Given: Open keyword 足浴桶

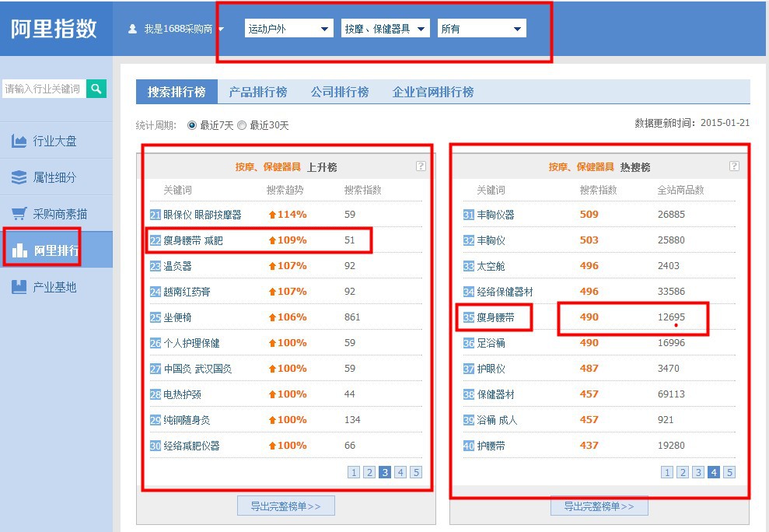Looking at the screenshot, I should [x=491, y=343].
